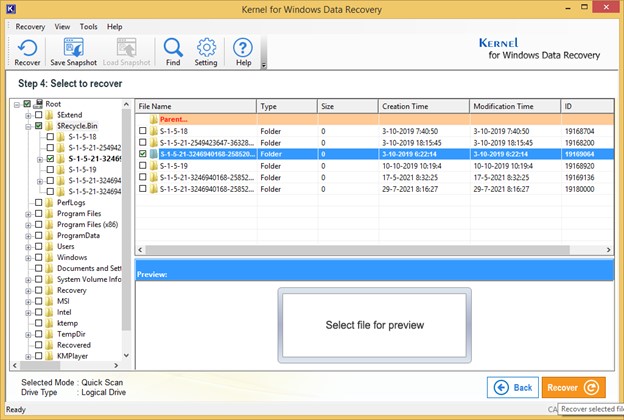
Task: Check the S-1-5-21-2549423647 row checkbox in list
Action: 143,142
